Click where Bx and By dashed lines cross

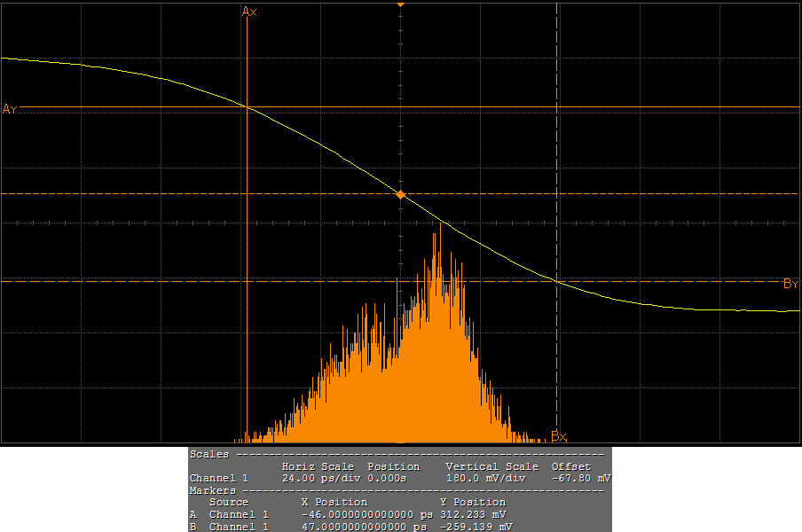point(556,281)
